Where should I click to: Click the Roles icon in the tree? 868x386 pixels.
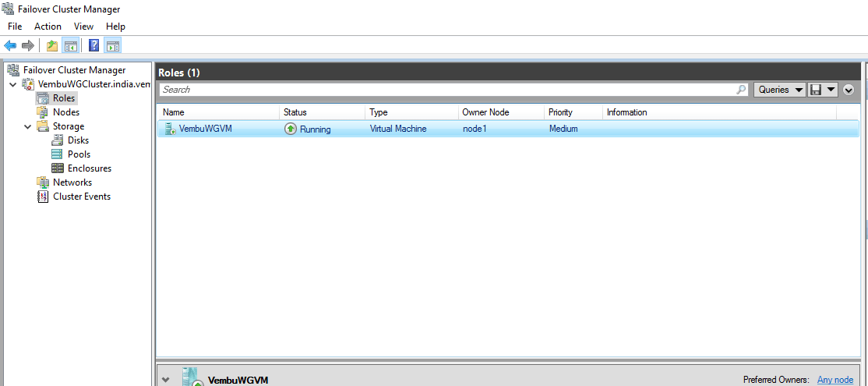click(43, 98)
